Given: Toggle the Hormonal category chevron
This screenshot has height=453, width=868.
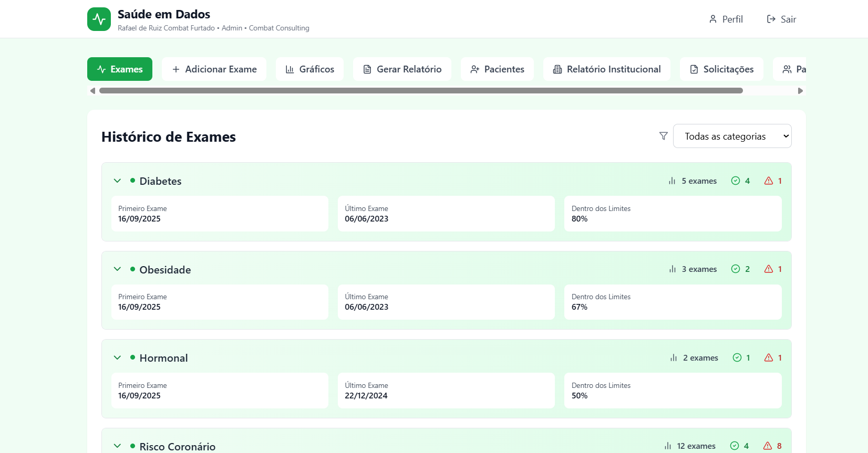Looking at the screenshot, I should click(x=117, y=357).
